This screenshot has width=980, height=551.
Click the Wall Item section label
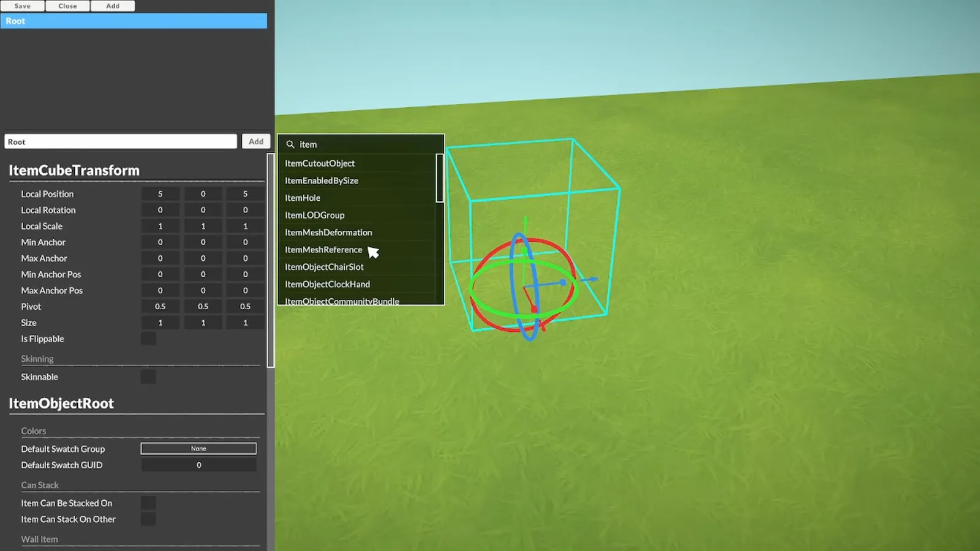pyautogui.click(x=39, y=539)
